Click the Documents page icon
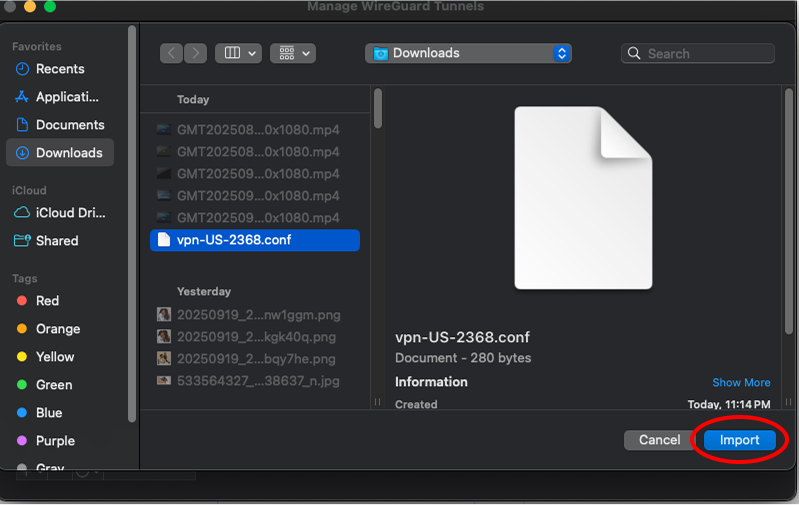This screenshot has width=799, height=505. tap(22, 125)
